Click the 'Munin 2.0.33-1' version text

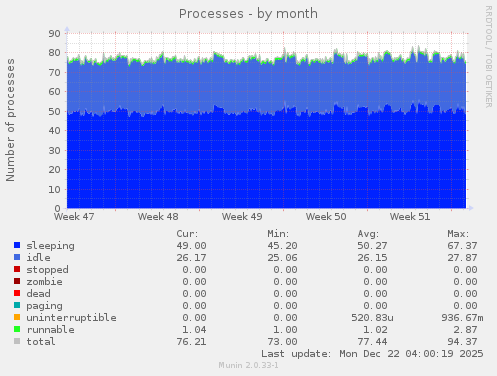248,365
